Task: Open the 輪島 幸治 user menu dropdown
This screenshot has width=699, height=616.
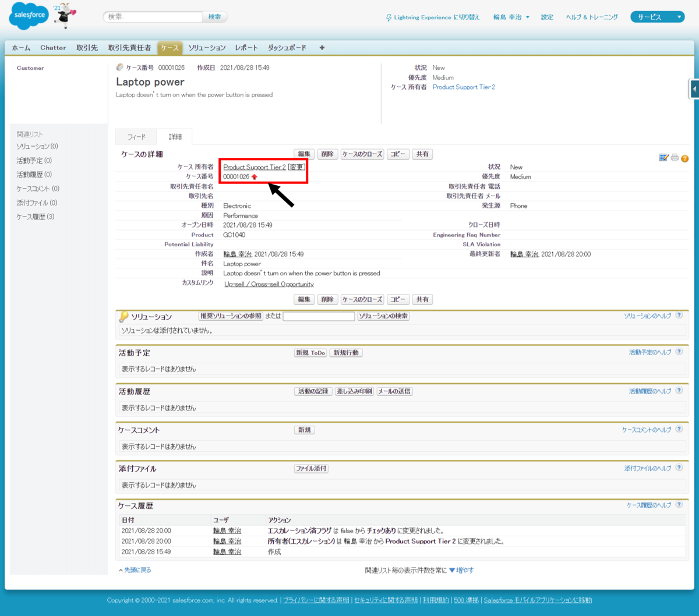Action: 511,17
